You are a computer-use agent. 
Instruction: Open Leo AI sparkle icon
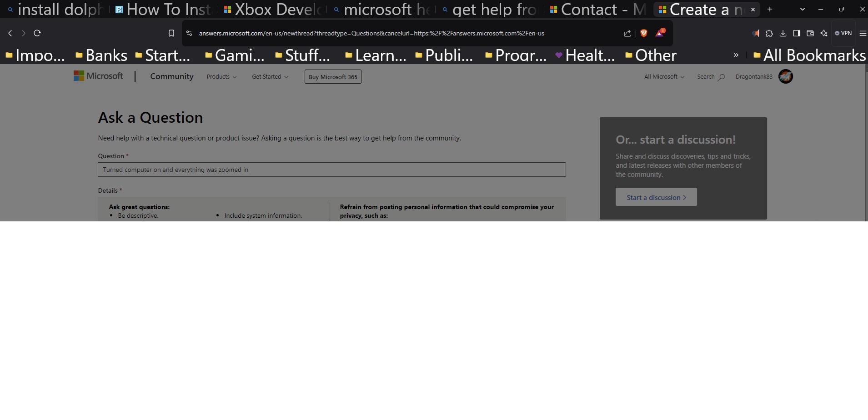pos(823,33)
